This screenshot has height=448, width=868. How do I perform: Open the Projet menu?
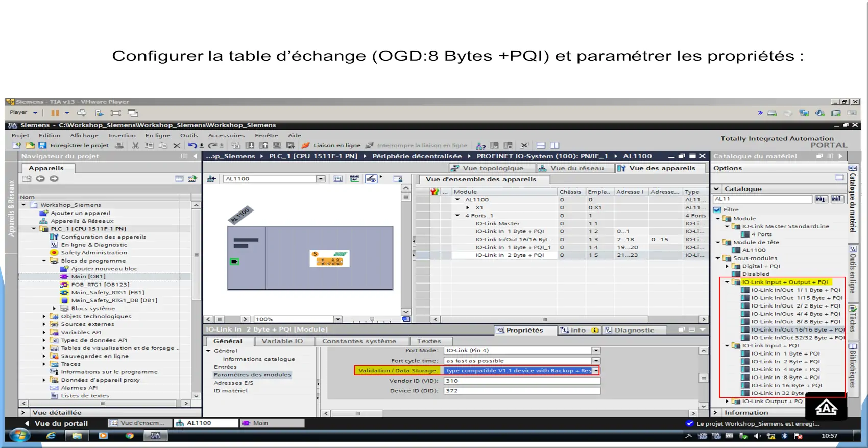[x=20, y=135]
